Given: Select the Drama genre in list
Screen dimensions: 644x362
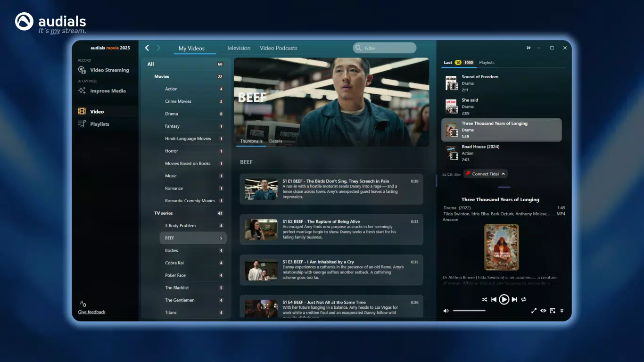Looking at the screenshot, I should pyautogui.click(x=193, y=114).
